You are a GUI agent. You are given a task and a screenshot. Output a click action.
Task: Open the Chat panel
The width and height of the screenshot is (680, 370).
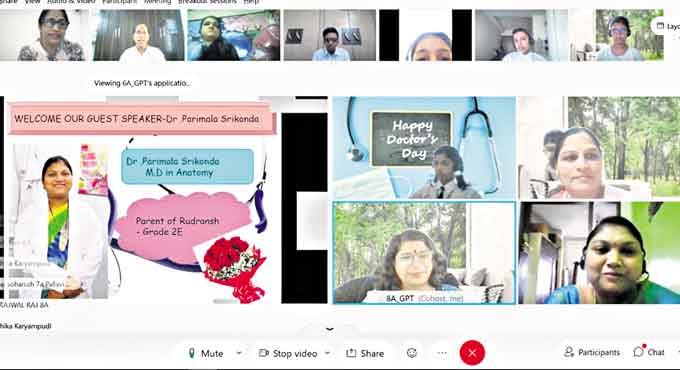tap(649, 352)
